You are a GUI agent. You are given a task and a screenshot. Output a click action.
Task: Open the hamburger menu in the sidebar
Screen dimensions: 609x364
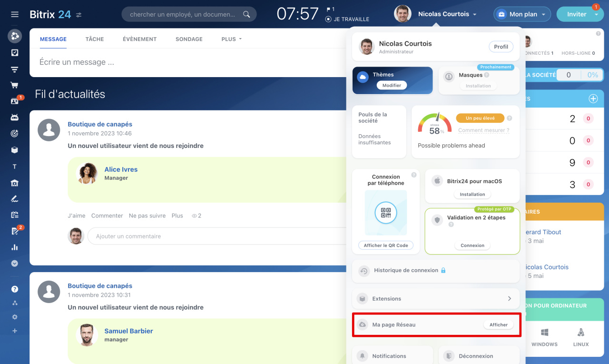(x=15, y=14)
